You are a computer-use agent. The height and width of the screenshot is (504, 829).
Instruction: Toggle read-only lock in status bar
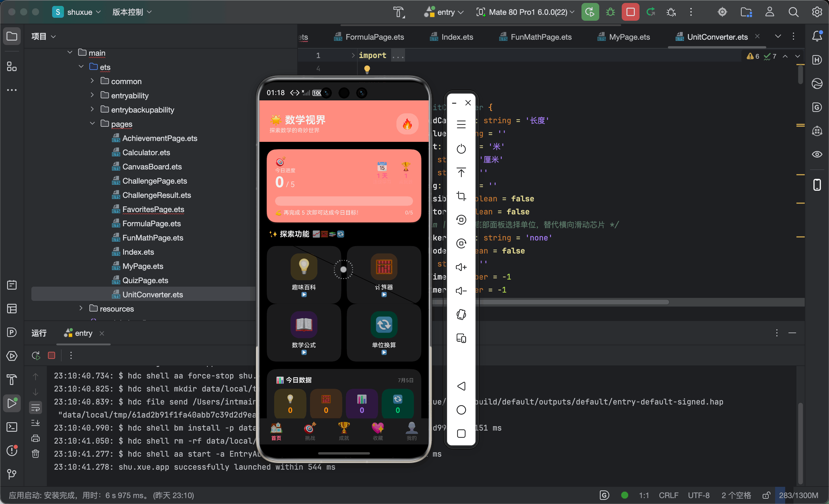coord(766,495)
